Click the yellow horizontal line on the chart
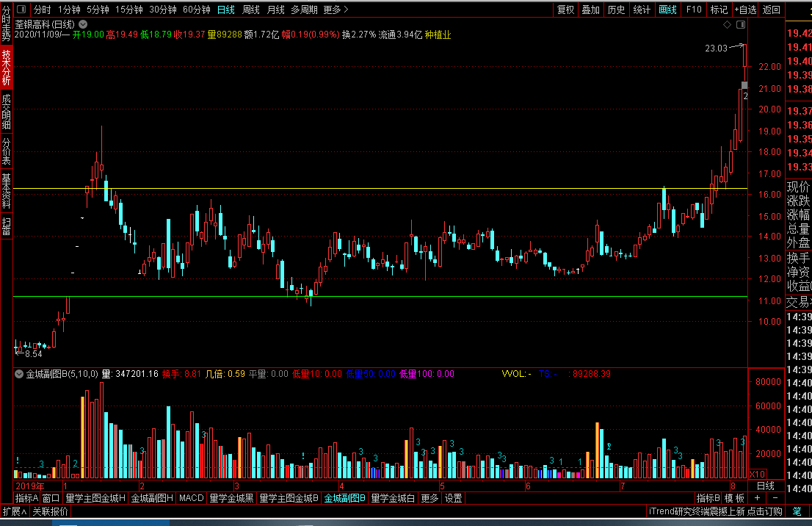Image resolution: width=812 pixels, height=526 pixels. click(x=380, y=189)
